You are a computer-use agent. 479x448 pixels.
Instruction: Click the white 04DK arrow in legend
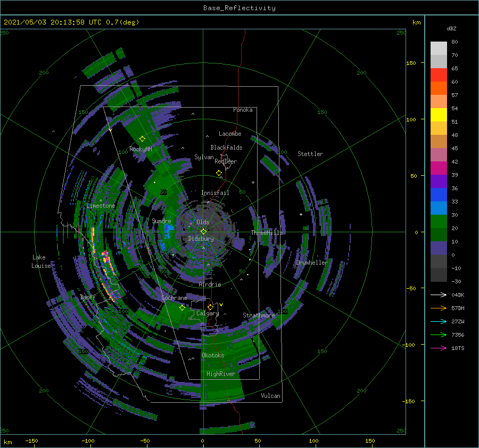click(439, 295)
